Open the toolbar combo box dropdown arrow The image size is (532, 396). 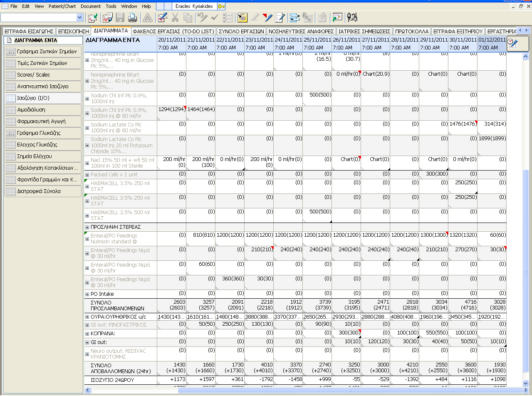click(80, 17)
